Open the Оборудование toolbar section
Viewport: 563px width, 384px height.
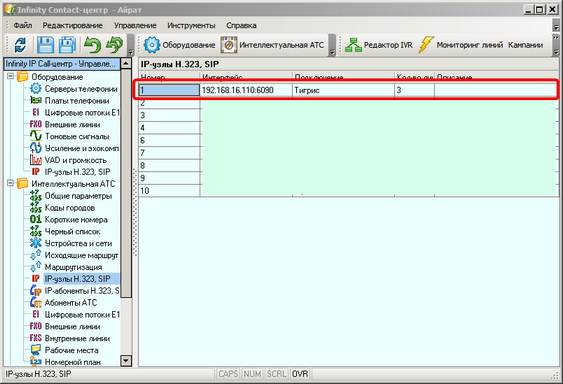[179, 45]
